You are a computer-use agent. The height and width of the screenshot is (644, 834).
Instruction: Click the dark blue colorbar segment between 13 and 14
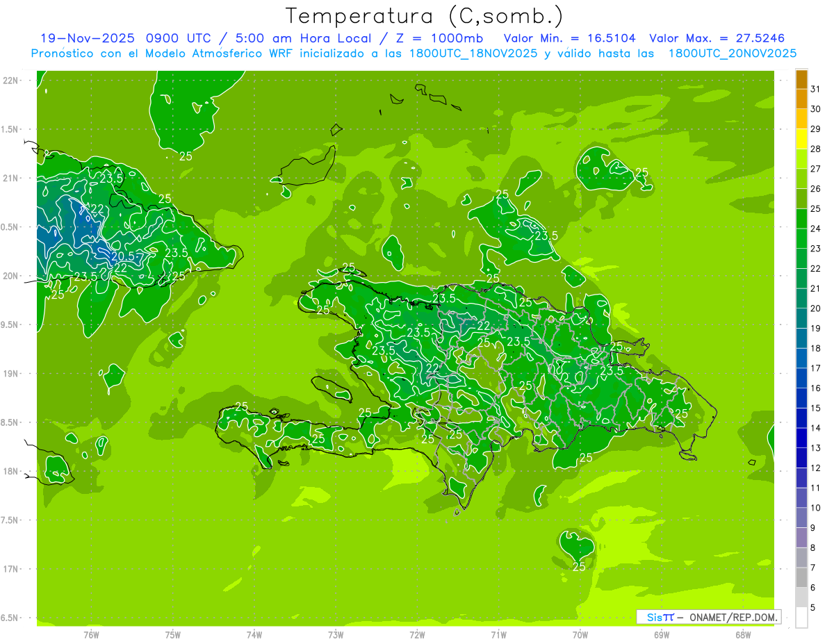point(801,438)
